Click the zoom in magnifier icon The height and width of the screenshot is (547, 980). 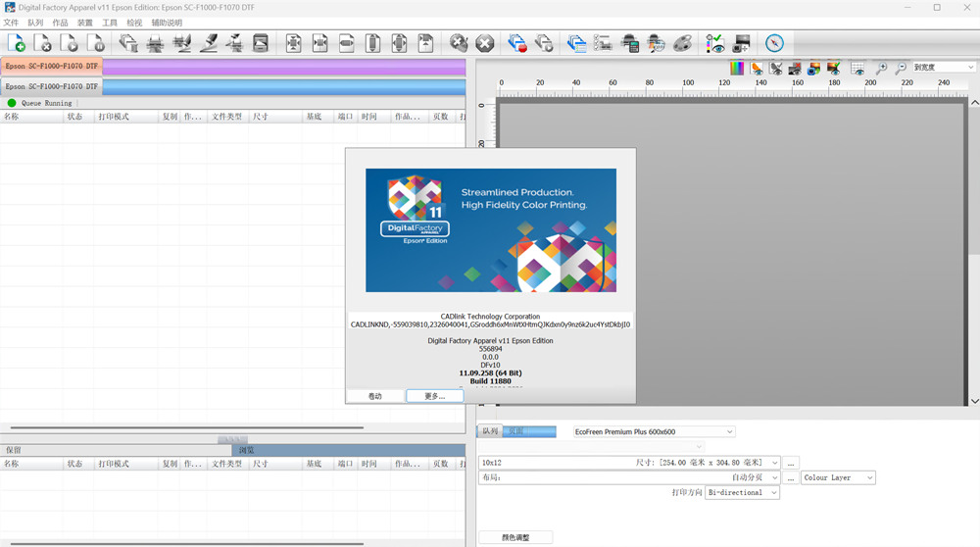pyautogui.click(x=881, y=69)
